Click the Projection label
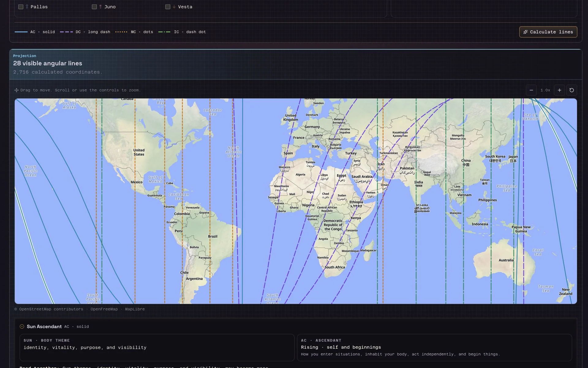The height and width of the screenshot is (368, 588). coord(24,56)
